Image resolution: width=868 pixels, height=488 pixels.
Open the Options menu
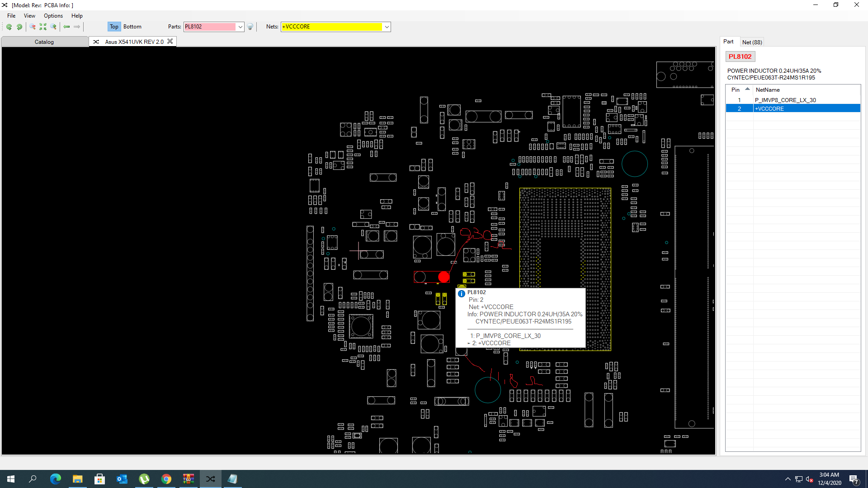(53, 16)
